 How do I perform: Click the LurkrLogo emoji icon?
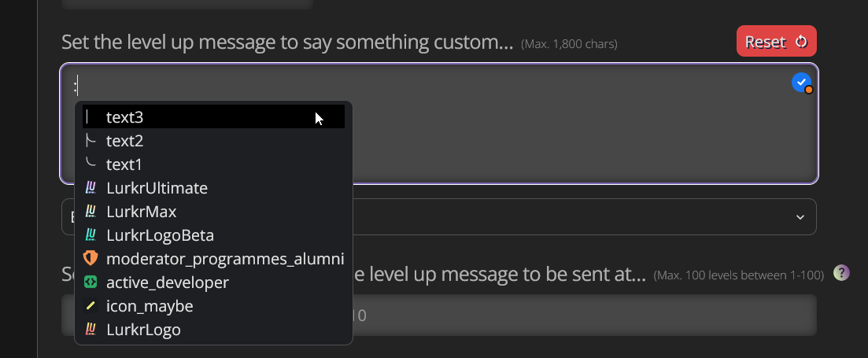[x=90, y=330]
